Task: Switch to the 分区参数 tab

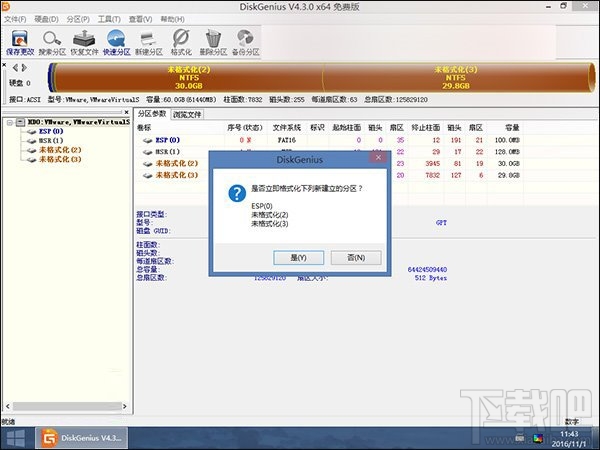Action: tap(152, 114)
